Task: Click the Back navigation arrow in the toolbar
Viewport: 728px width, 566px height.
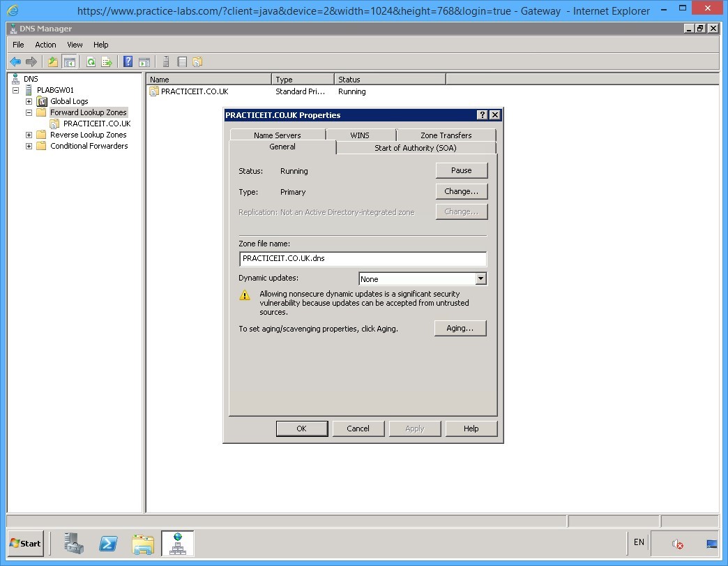Action: pyautogui.click(x=15, y=61)
